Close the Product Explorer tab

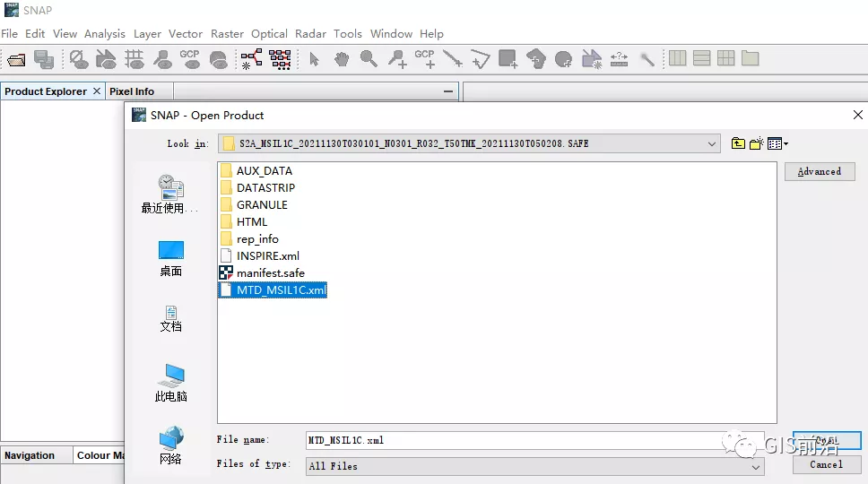[96, 91]
